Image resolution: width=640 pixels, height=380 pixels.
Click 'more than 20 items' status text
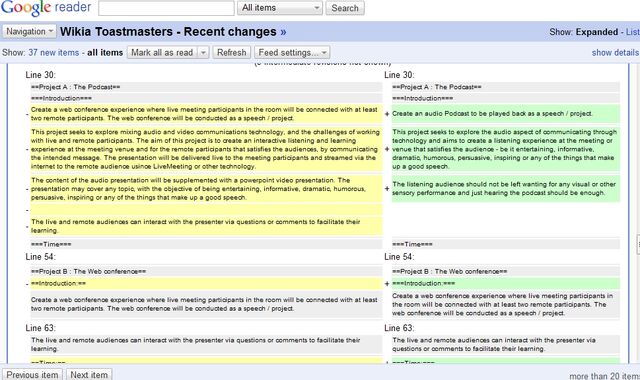click(x=604, y=376)
